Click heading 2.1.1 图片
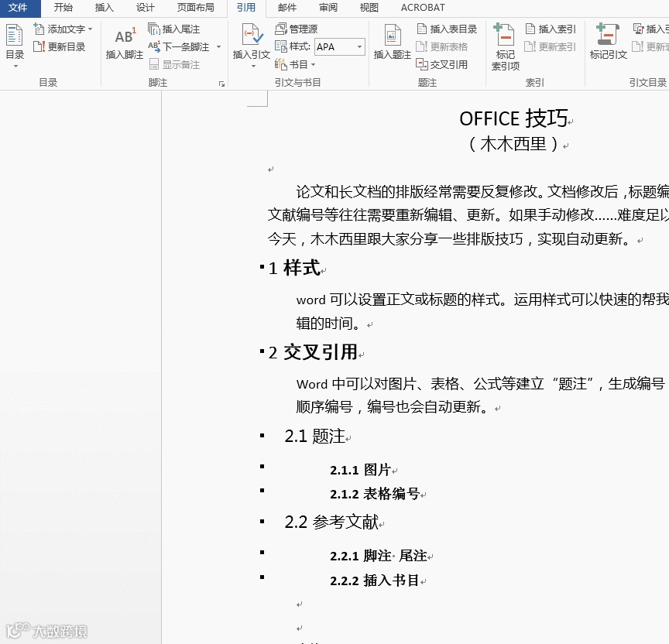Image resolution: width=669 pixels, height=644 pixels. pyautogui.click(x=361, y=470)
